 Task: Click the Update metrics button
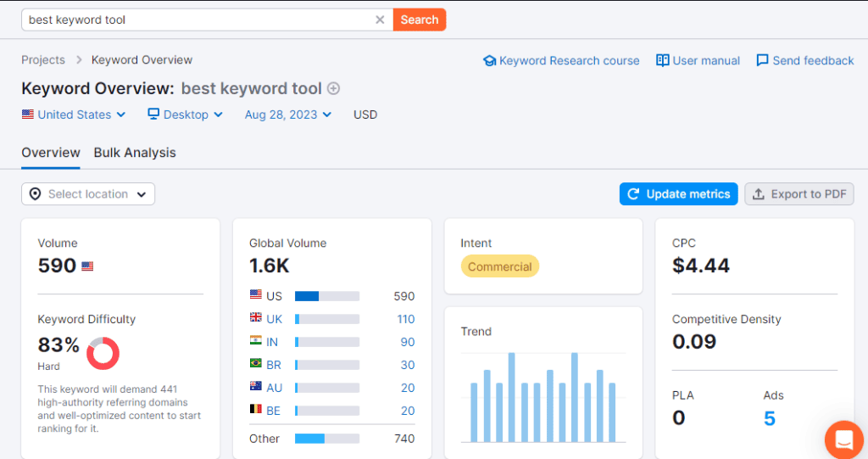coord(679,194)
